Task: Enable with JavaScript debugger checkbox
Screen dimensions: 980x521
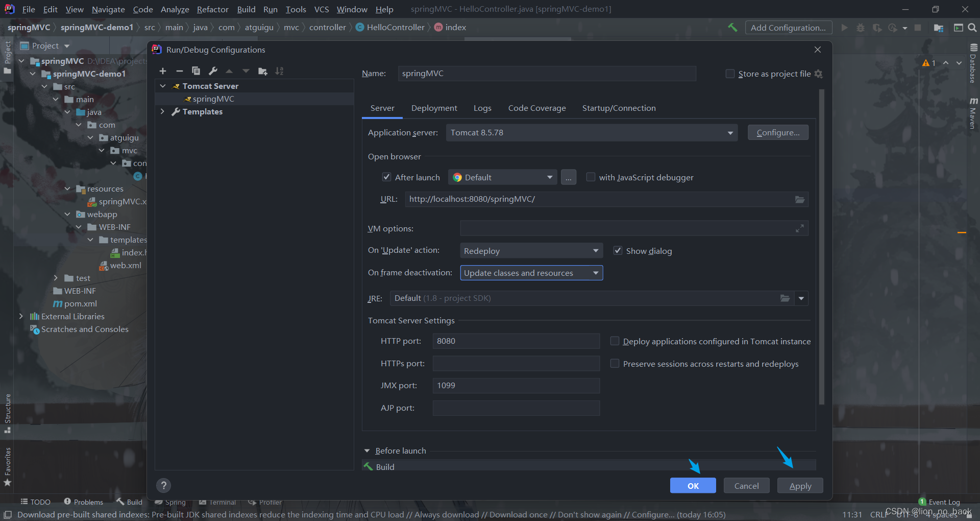Action: coord(591,177)
